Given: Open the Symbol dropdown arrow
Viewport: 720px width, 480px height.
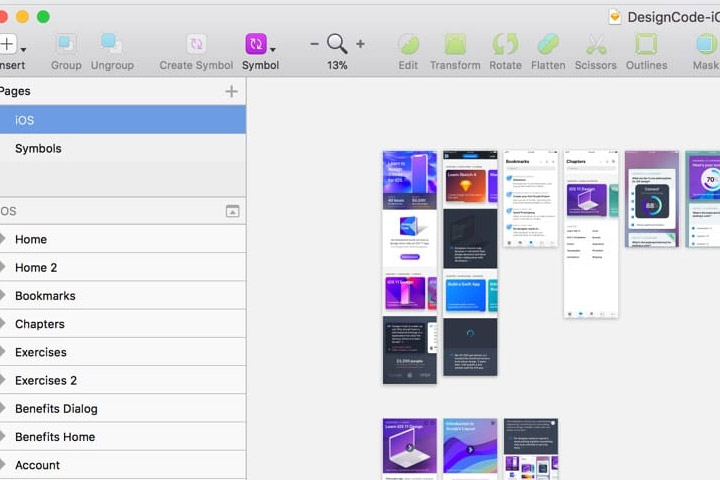Looking at the screenshot, I should pyautogui.click(x=273, y=49).
